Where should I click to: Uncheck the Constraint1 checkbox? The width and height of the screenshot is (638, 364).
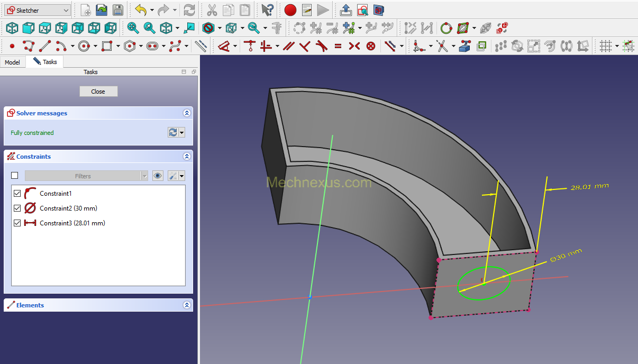point(17,194)
